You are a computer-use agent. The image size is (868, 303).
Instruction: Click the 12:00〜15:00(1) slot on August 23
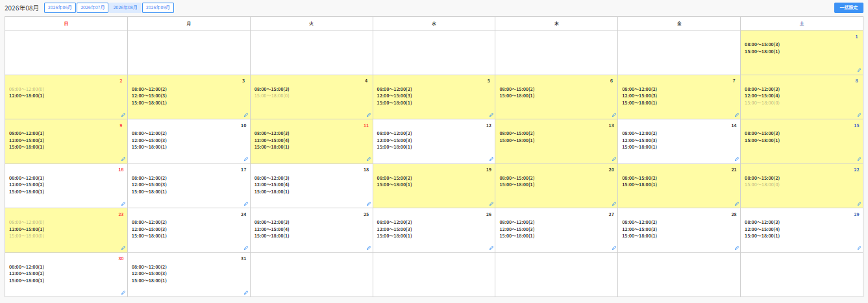[27, 229]
